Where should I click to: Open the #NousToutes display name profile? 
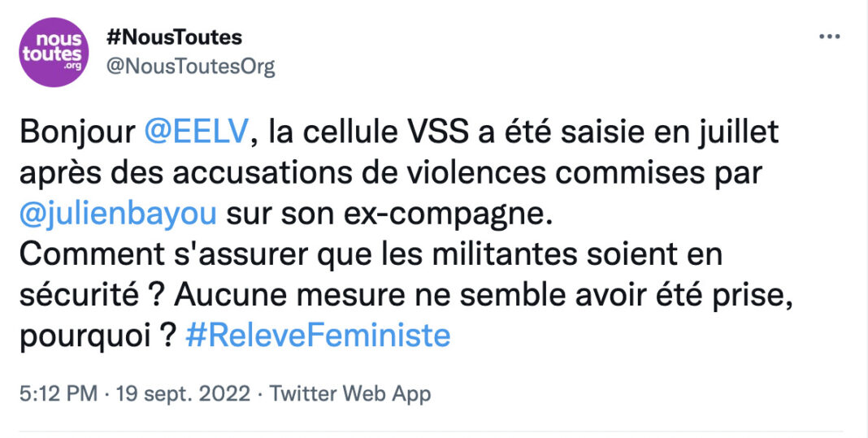[174, 37]
